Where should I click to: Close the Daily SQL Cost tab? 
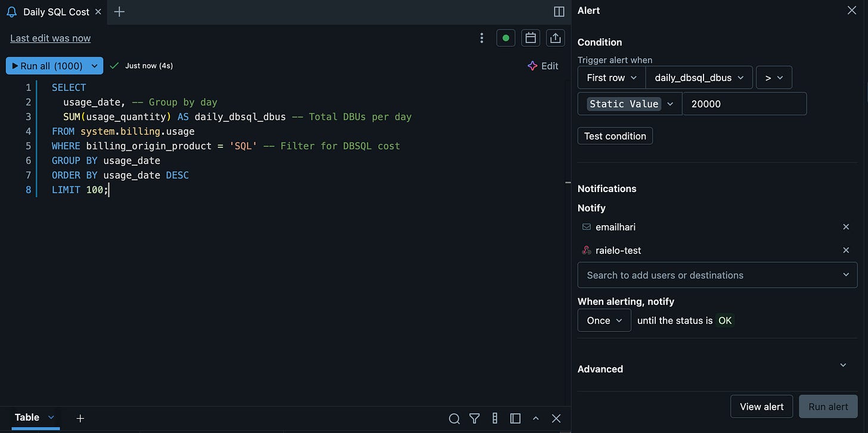tap(98, 12)
